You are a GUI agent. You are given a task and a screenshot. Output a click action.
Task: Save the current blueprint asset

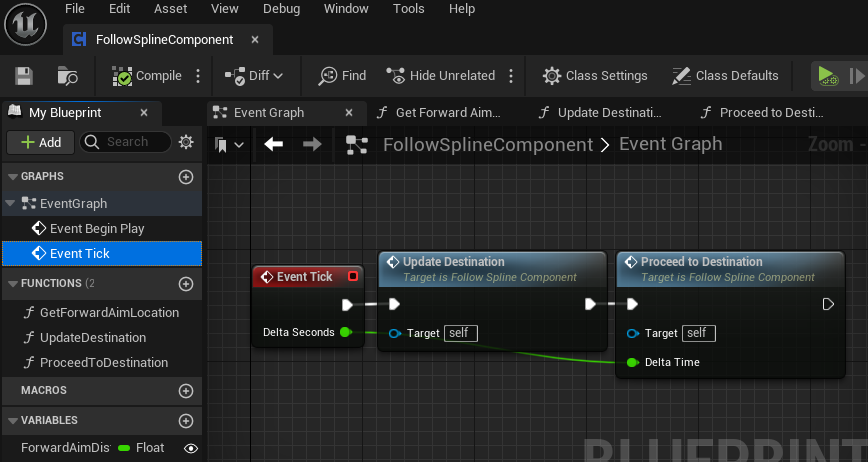[x=24, y=76]
